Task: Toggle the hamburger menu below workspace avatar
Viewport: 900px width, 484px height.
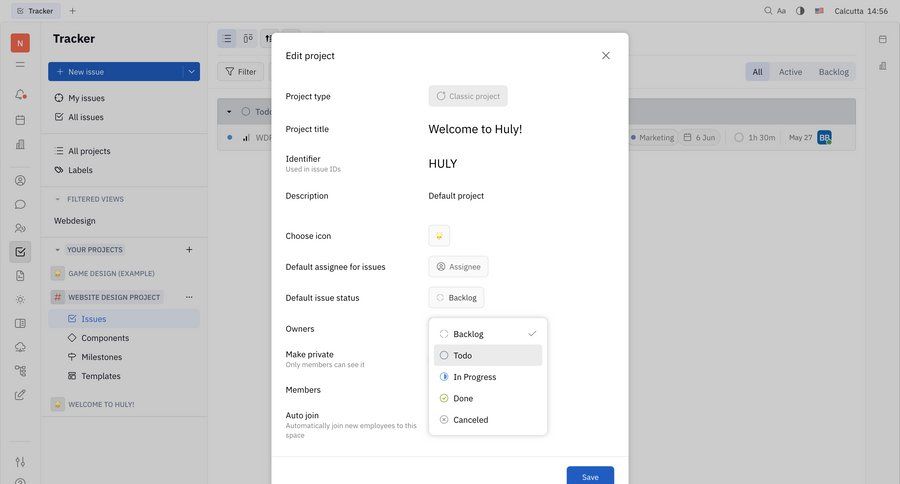Action: 20,64
